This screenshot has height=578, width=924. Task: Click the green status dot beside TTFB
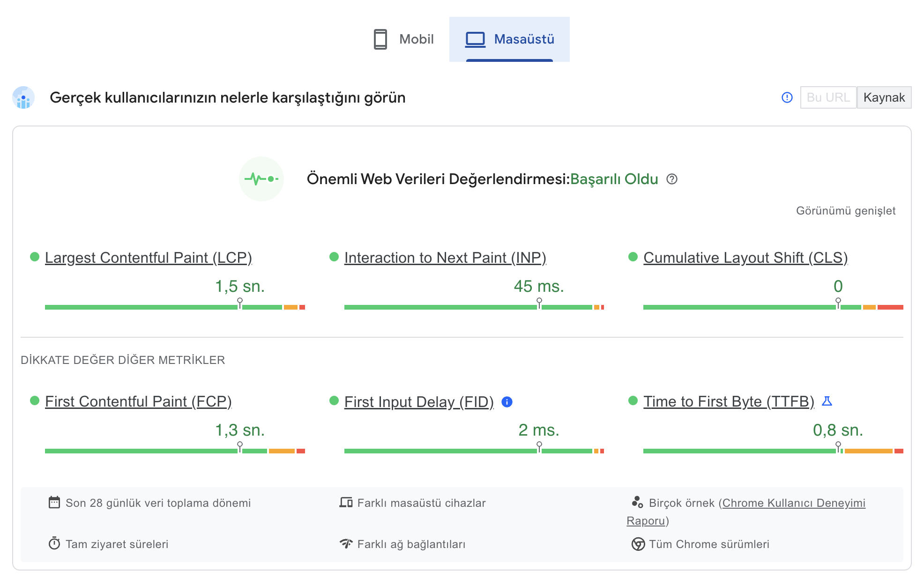click(x=633, y=400)
